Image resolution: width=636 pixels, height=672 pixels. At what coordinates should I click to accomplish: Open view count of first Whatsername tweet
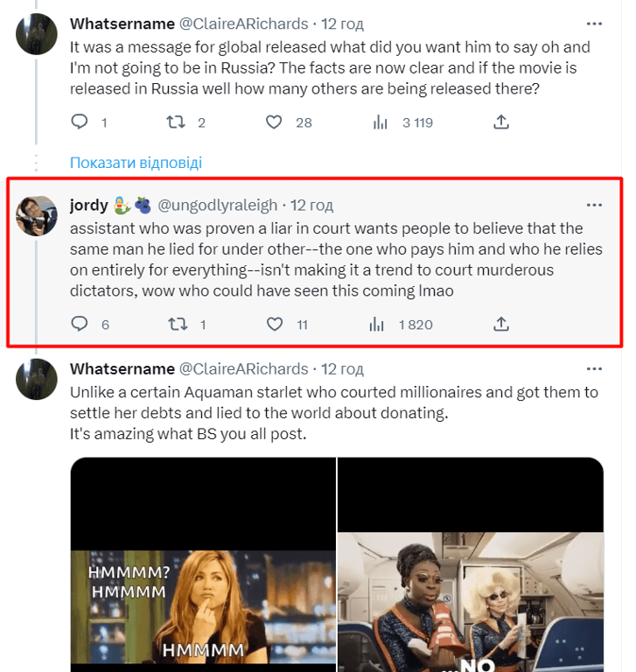pos(381,122)
